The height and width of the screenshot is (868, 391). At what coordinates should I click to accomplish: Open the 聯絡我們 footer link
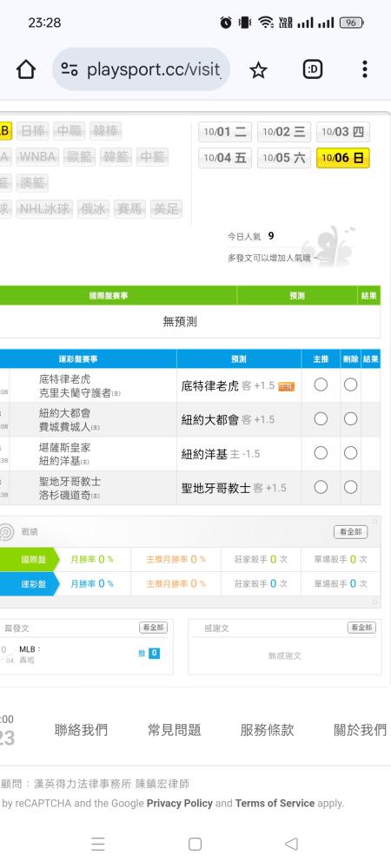click(81, 730)
